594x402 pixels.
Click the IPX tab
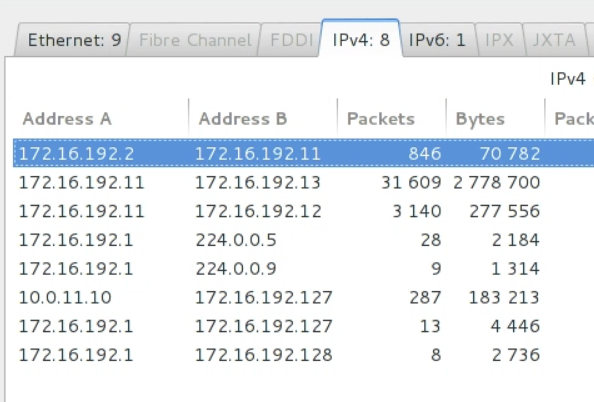(499, 40)
